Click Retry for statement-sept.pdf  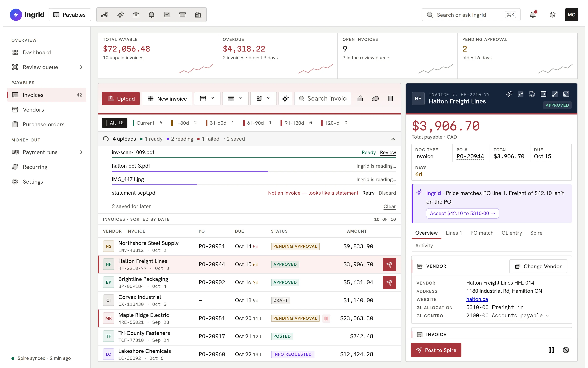tap(368, 193)
